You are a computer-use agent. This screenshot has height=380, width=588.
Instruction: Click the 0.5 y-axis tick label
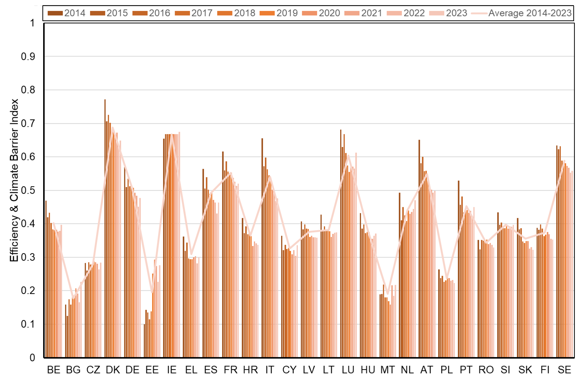(28, 190)
